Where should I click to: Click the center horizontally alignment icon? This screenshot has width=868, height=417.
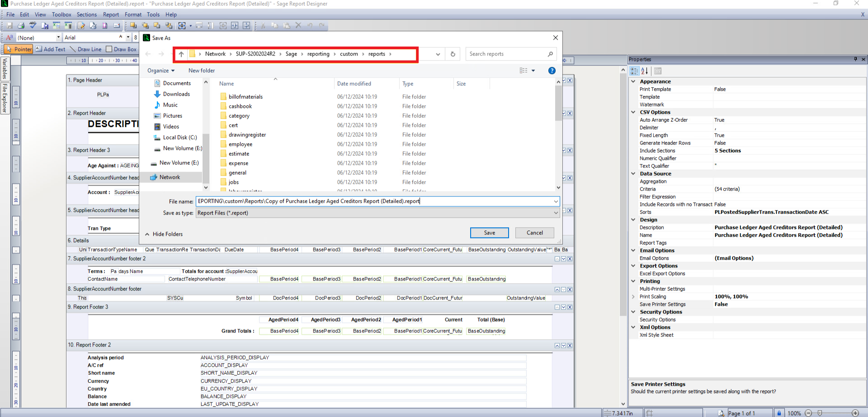[x=235, y=26]
